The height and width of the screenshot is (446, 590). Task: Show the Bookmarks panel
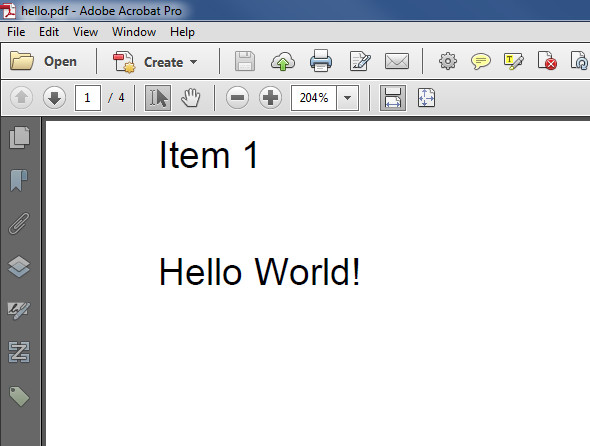point(18,180)
